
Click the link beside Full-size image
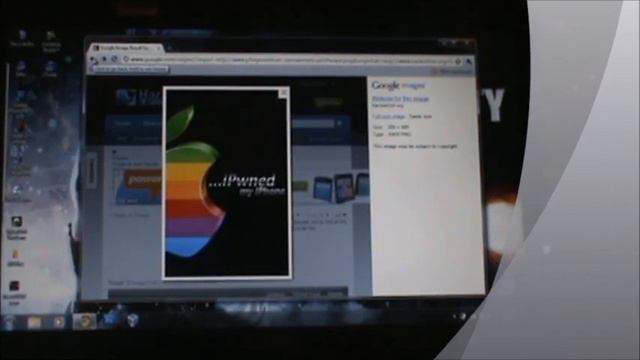point(420,116)
